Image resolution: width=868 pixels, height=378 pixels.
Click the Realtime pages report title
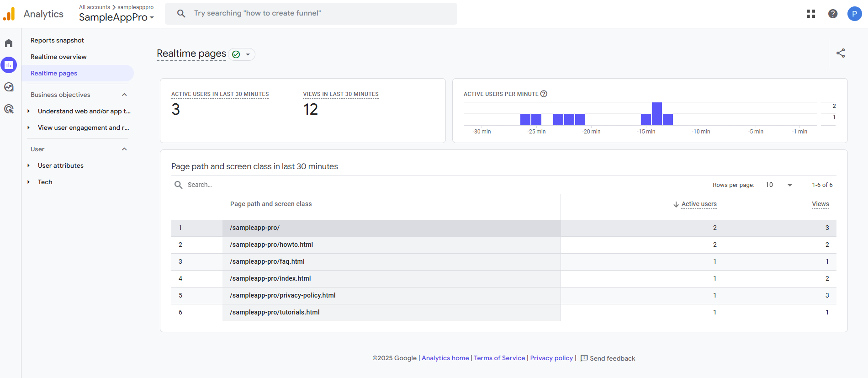click(191, 53)
